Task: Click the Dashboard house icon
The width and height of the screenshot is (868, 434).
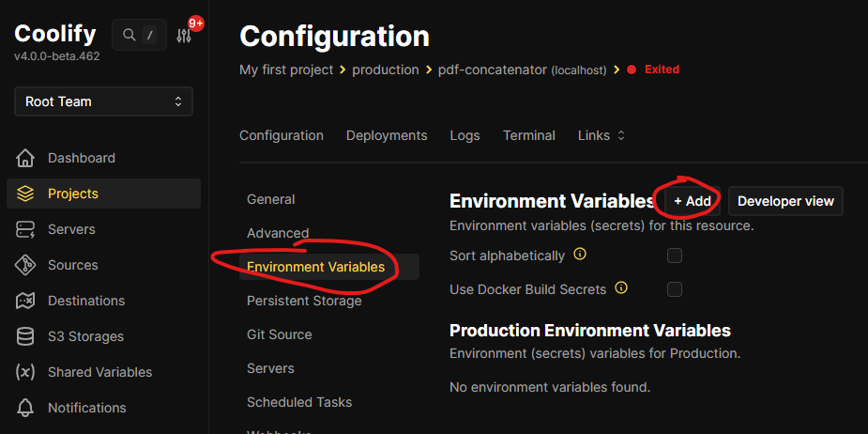Action: pos(25,158)
